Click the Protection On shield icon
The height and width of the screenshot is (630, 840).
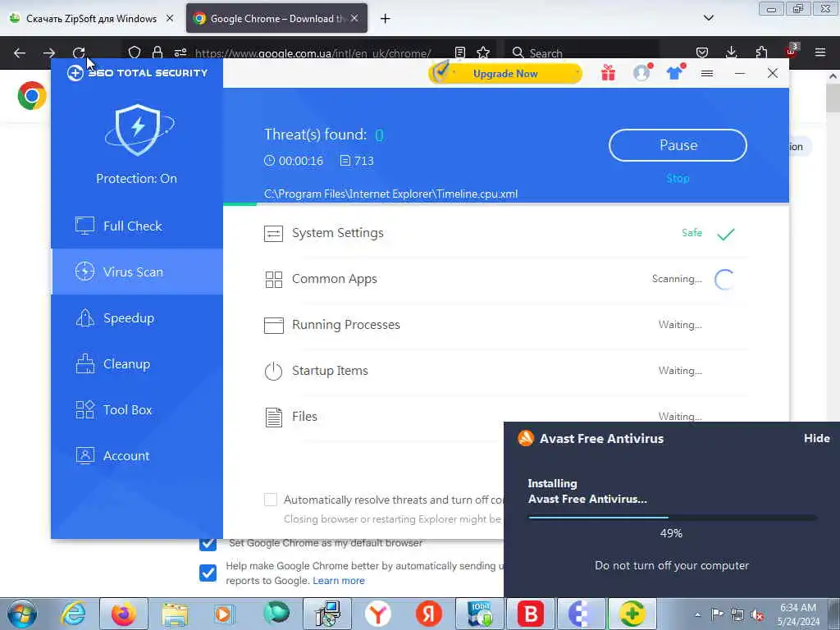coord(138,130)
